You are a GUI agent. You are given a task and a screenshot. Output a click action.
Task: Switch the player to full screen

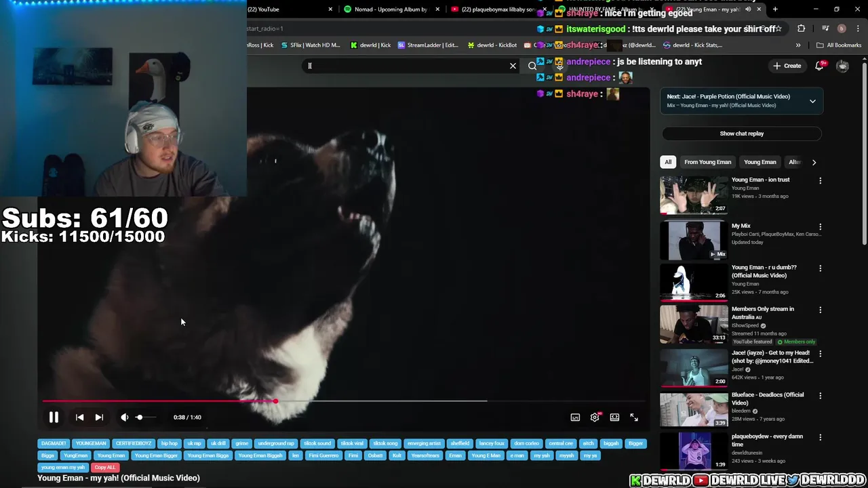[634, 418]
